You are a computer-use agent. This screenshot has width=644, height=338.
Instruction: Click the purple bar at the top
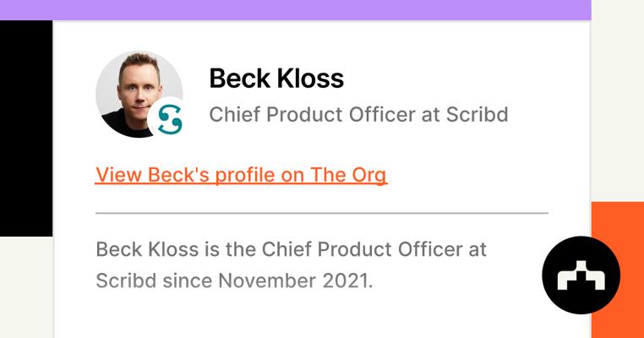coord(296,9)
